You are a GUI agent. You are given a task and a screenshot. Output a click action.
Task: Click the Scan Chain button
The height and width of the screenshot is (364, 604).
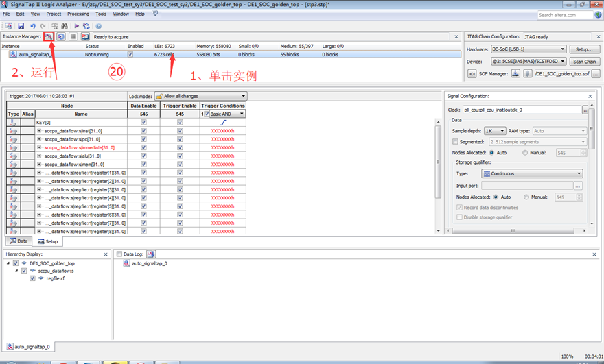584,62
